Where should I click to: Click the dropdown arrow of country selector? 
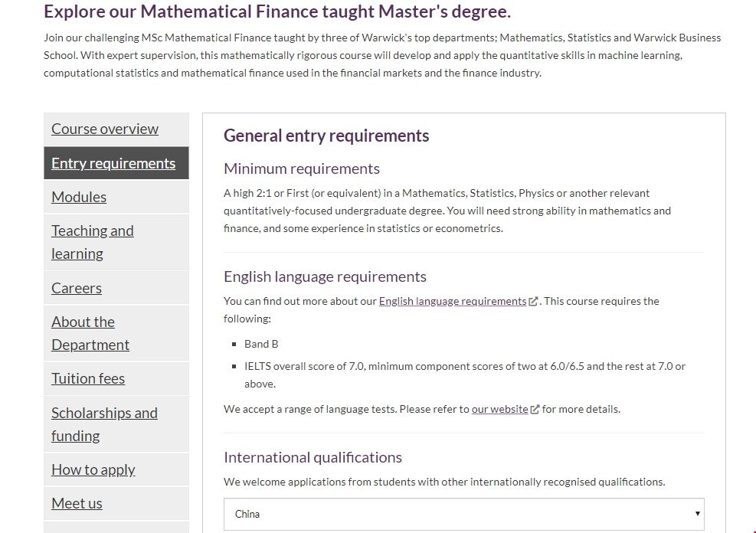coord(697,514)
